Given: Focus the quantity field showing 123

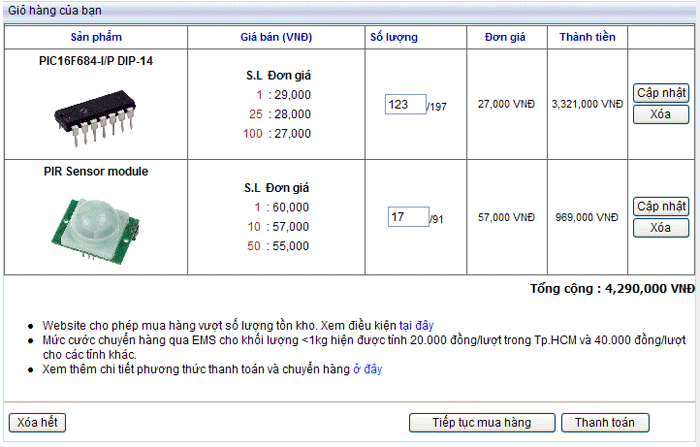Looking at the screenshot, I should pyautogui.click(x=405, y=105).
